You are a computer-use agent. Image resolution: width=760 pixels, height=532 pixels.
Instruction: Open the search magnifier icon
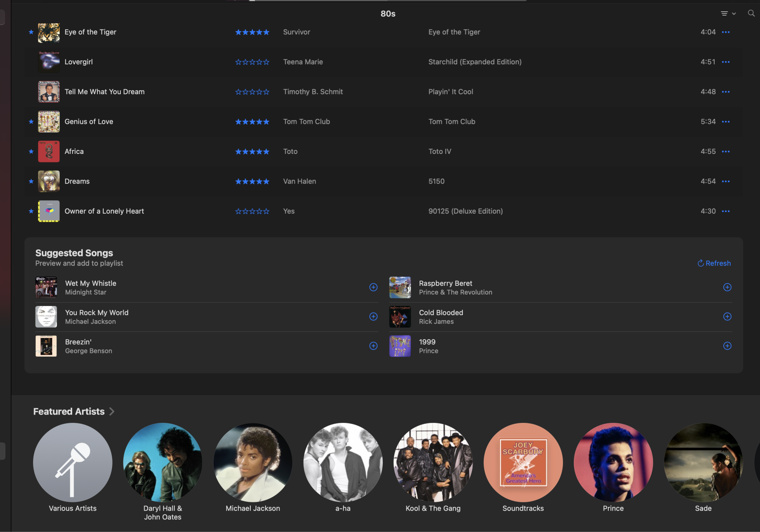tap(751, 13)
